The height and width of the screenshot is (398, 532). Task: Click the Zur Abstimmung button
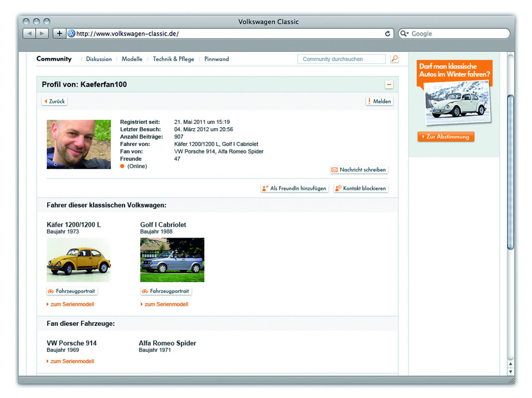pyautogui.click(x=446, y=136)
